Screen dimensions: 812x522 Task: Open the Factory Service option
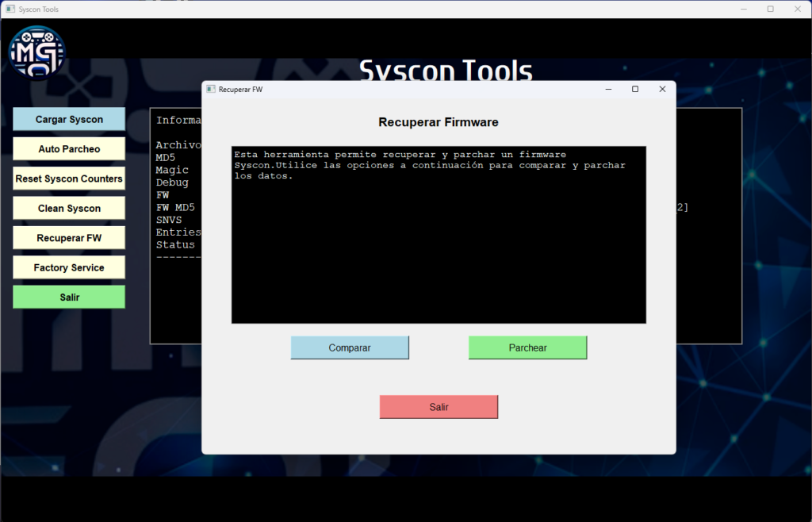[69, 267]
